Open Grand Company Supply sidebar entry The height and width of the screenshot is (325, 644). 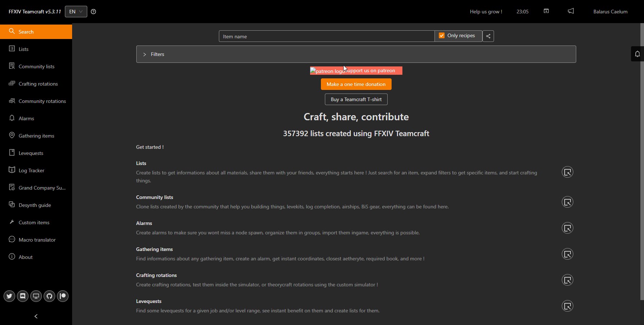pyautogui.click(x=36, y=188)
